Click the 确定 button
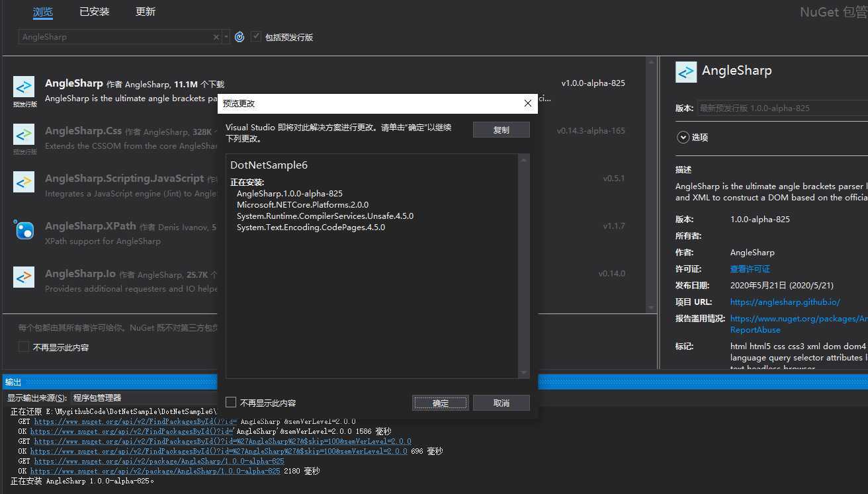 coord(441,403)
